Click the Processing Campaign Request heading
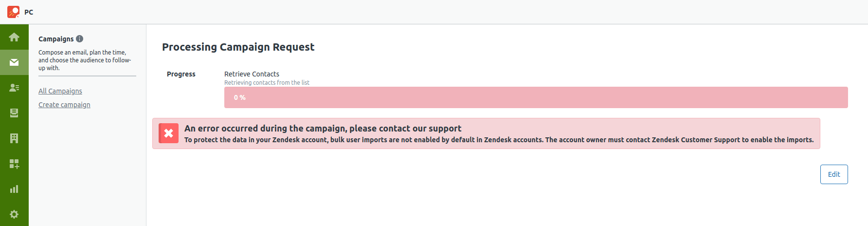 pos(238,47)
